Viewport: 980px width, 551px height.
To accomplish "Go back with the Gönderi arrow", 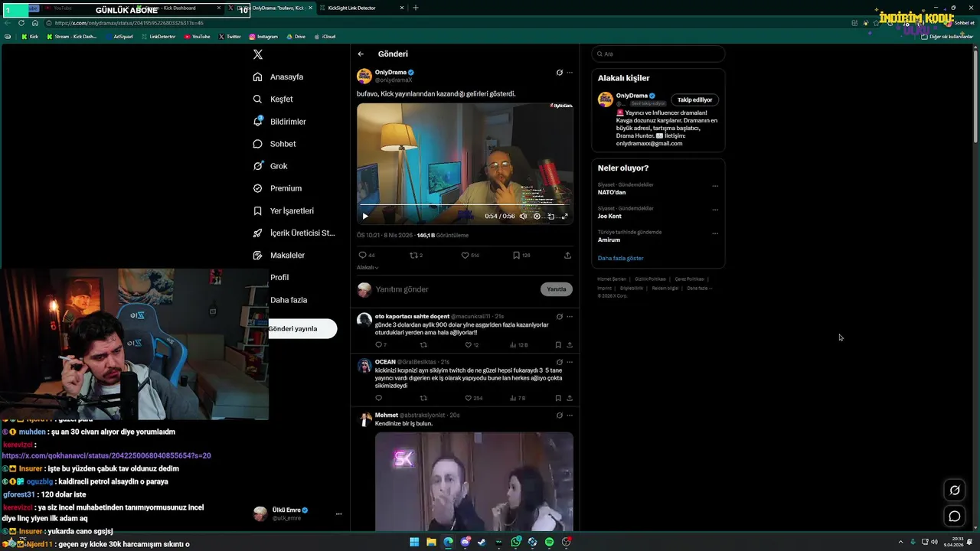I will click(361, 54).
